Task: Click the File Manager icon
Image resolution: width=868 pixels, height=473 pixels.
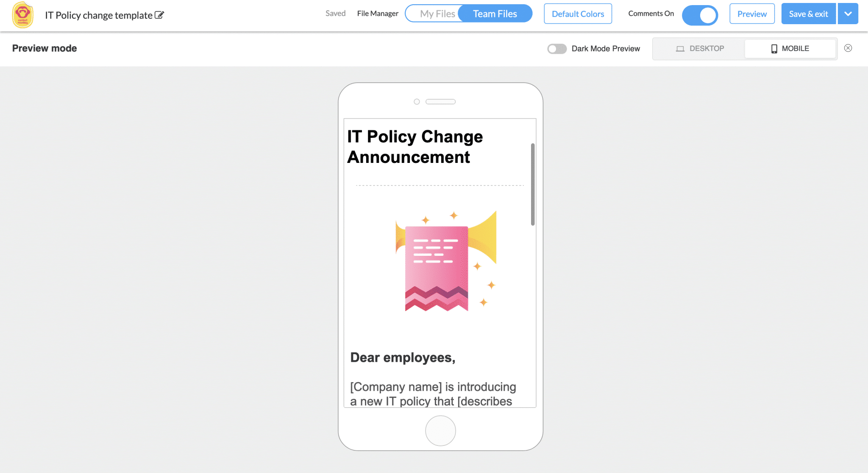Action: [x=378, y=14]
